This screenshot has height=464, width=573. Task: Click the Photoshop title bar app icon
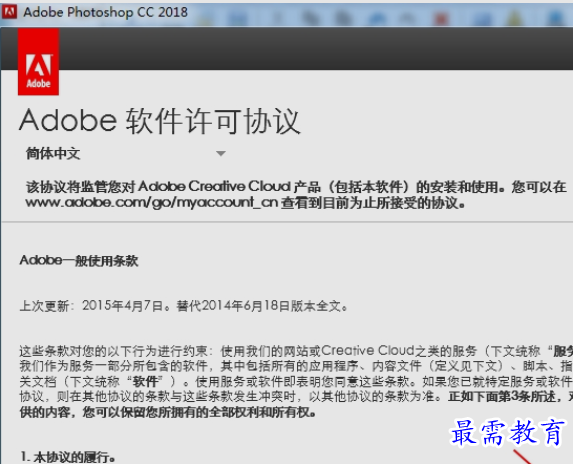coord(9,12)
